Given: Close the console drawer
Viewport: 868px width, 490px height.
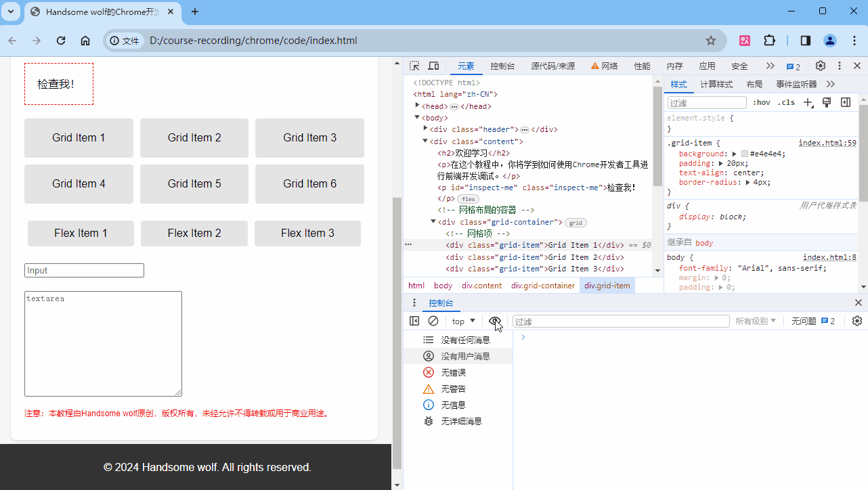Looking at the screenshot, I should [x=859, y=303].
